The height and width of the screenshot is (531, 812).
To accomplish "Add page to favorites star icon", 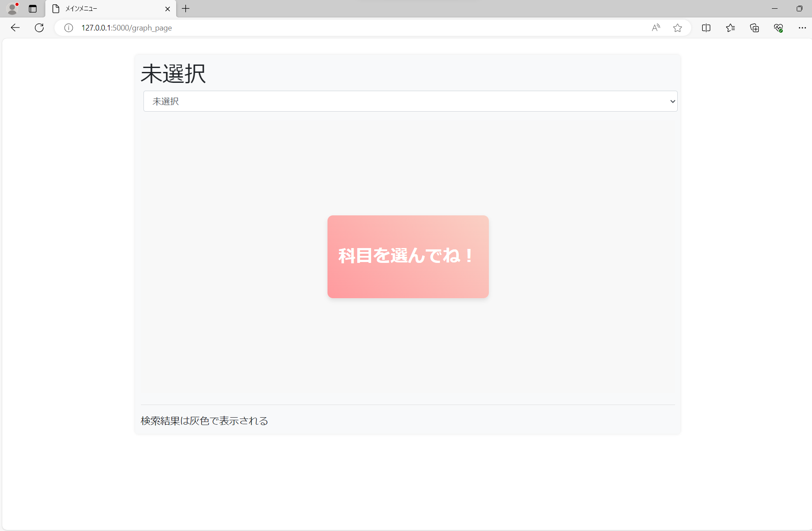I will click(677, 28).
